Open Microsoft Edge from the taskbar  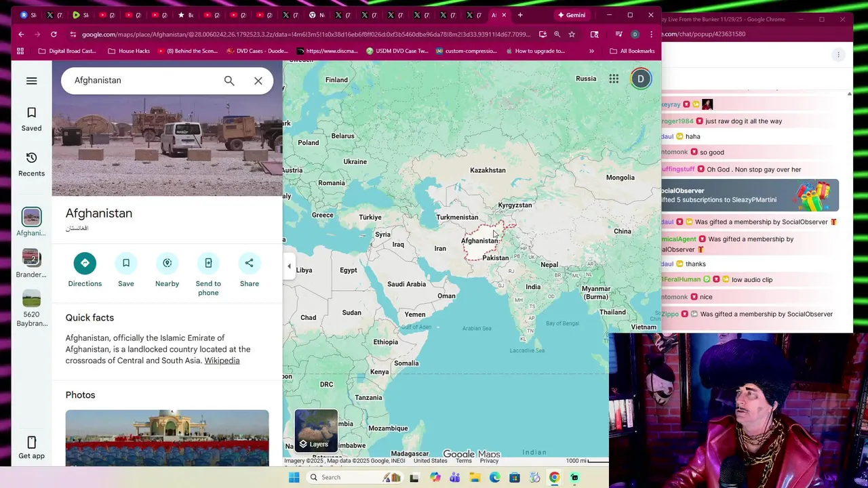pos(495,477)
